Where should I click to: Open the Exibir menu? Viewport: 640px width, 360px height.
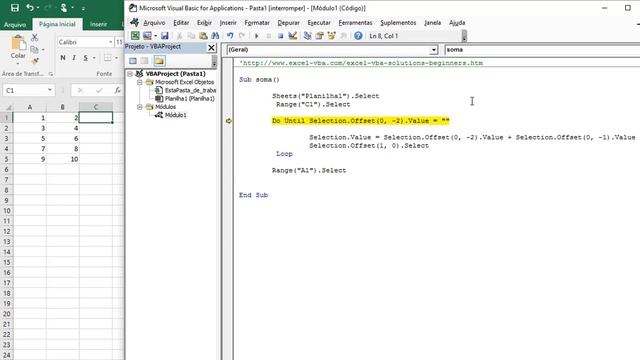pyautogui.click(x=204, y=23)
